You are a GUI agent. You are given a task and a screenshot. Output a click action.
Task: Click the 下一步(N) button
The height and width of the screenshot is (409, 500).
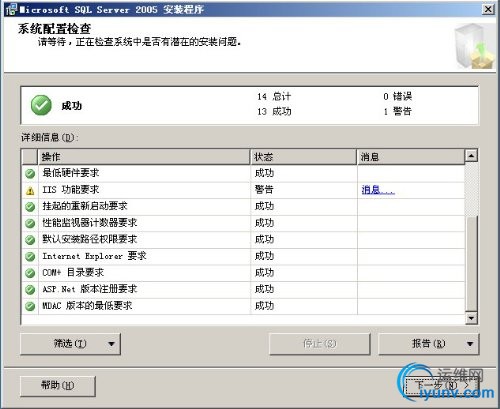pyautogui.click(x=441, y=386)
